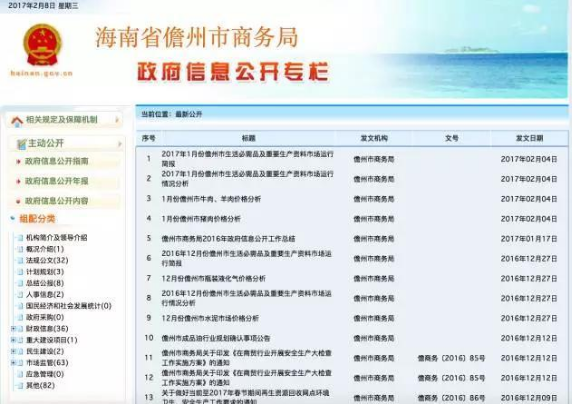This screenshot has height=404, width=572.
Task: Open 政府信息公开年报 menu item
Action: tap(57, 181)
